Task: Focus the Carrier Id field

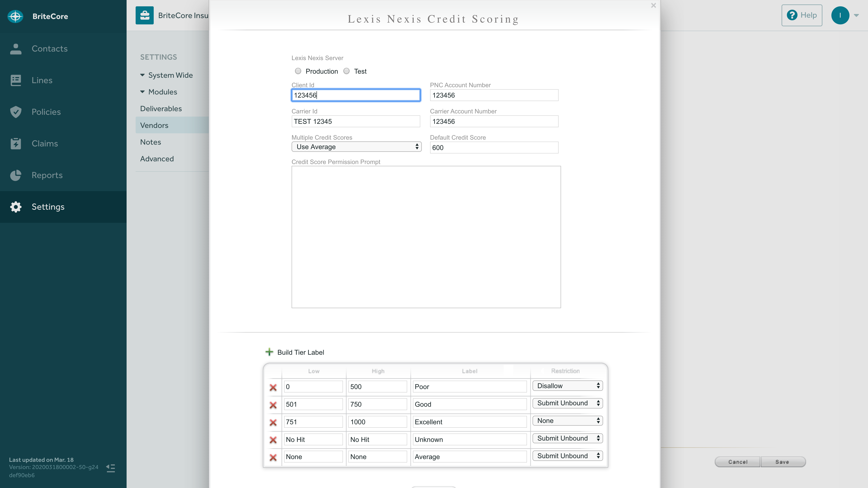Action: [356, 121]
